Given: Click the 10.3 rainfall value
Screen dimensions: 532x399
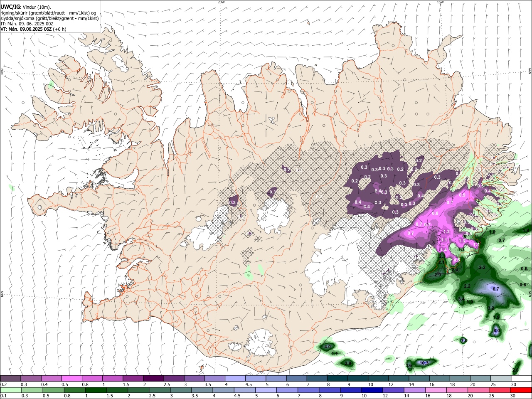Looking at the screenshot, I should [x=424, y=363].
